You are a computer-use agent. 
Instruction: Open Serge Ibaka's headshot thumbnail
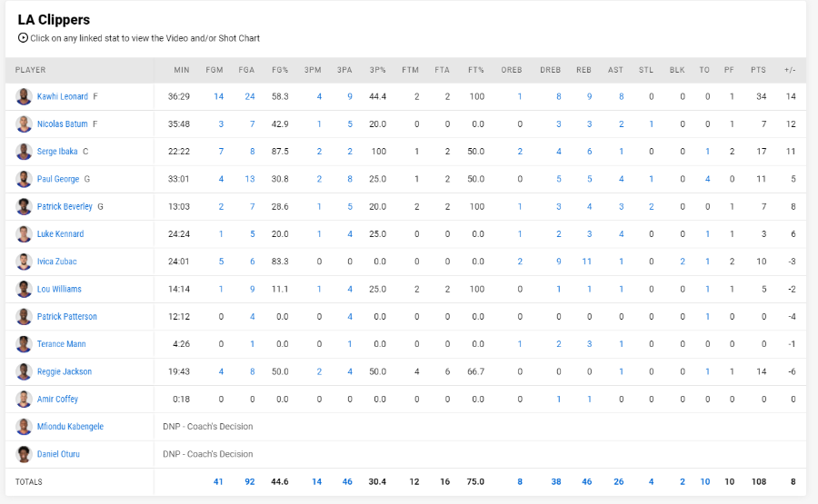pos(24,152)
